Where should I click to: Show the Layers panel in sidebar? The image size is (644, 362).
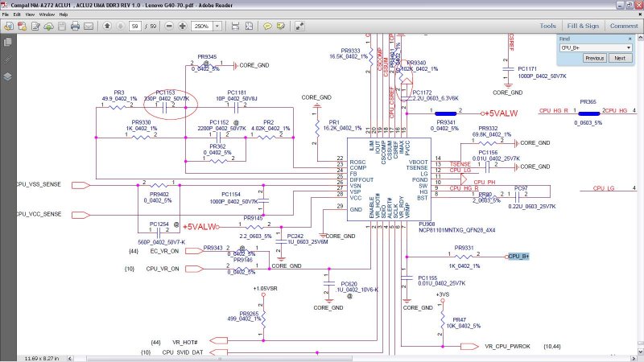(x=8, y=76)
